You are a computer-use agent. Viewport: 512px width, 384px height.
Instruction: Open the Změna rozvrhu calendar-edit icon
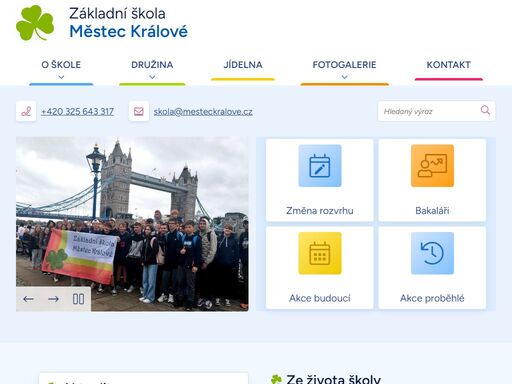tap(320, 166)
